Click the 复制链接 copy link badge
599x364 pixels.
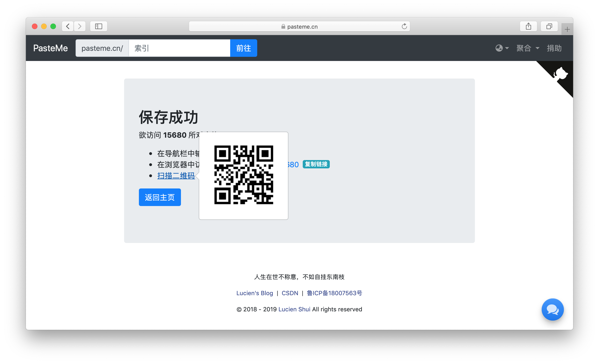pos(316,164)
